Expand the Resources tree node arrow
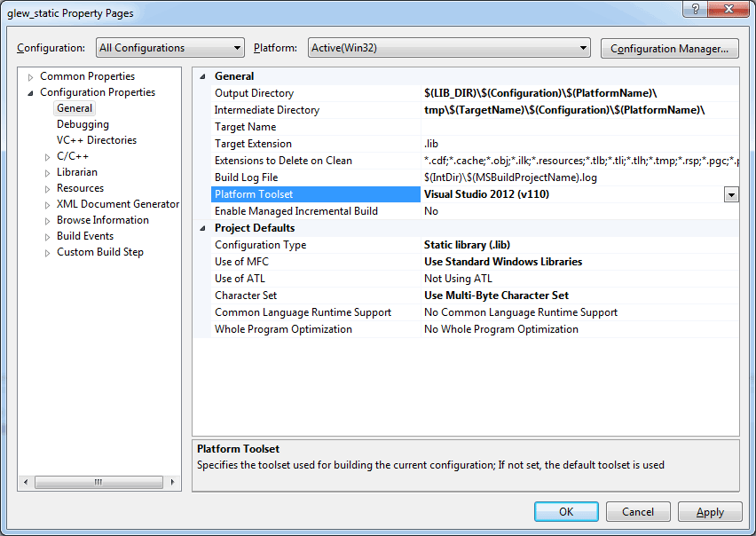This screenshot has height=536, width=756. (47, 189)
